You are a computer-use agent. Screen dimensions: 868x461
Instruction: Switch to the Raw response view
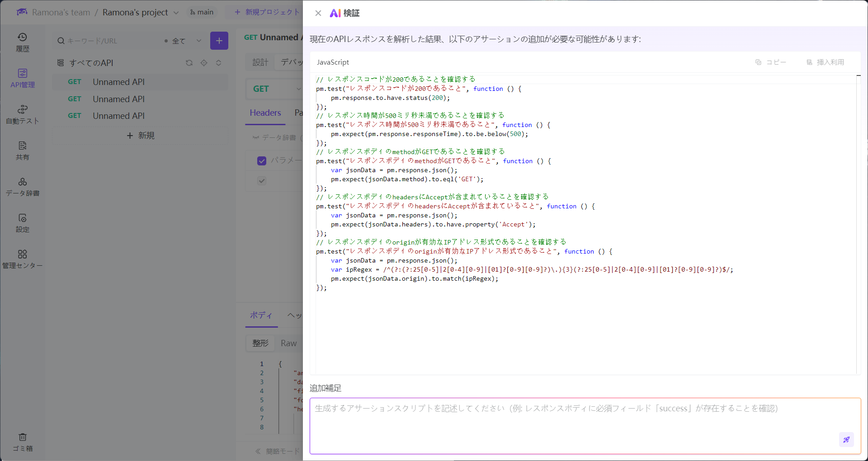click(x=288, y=343)
